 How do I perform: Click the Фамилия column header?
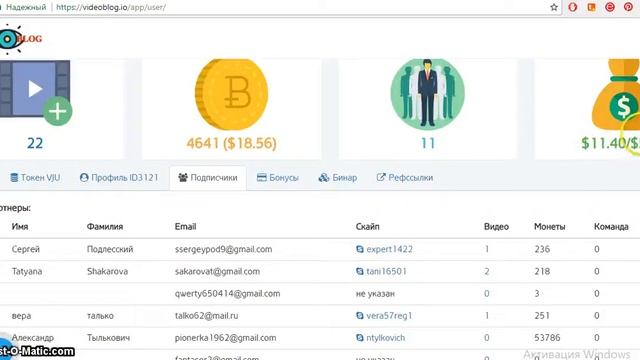[x=105, y=227]
